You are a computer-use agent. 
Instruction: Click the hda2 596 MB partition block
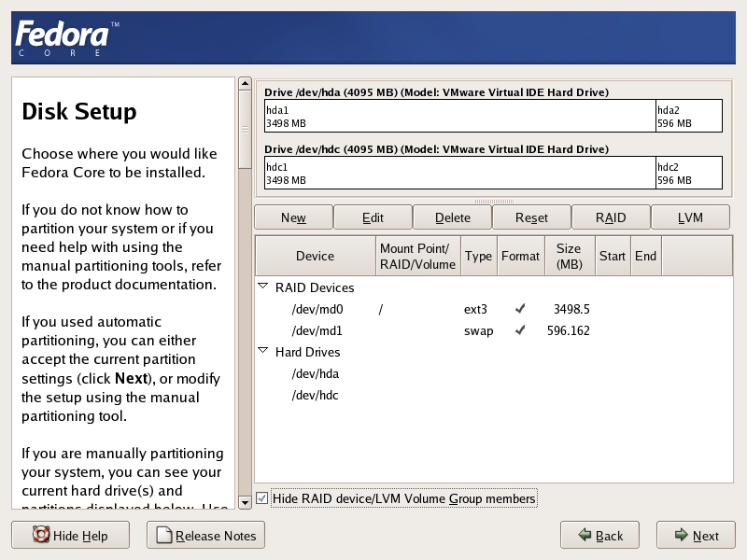[689, 116]
